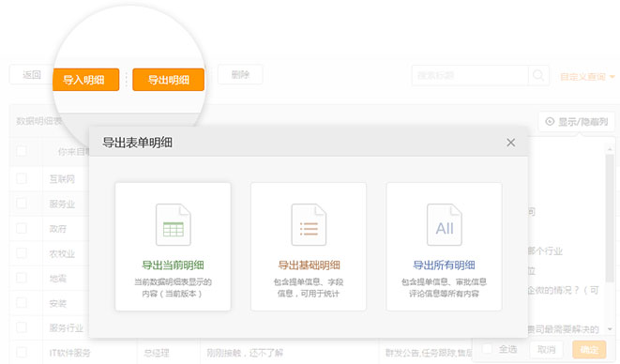Click the 导出明细 orange button
The image size is (620, 364).
(169, 80)
